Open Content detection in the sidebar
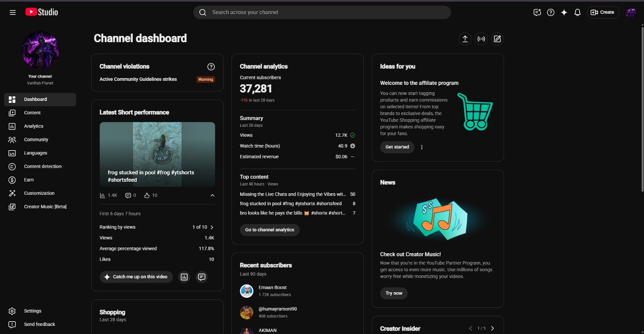The height and width of the screenshot is (334, 644). pos(40,167)
